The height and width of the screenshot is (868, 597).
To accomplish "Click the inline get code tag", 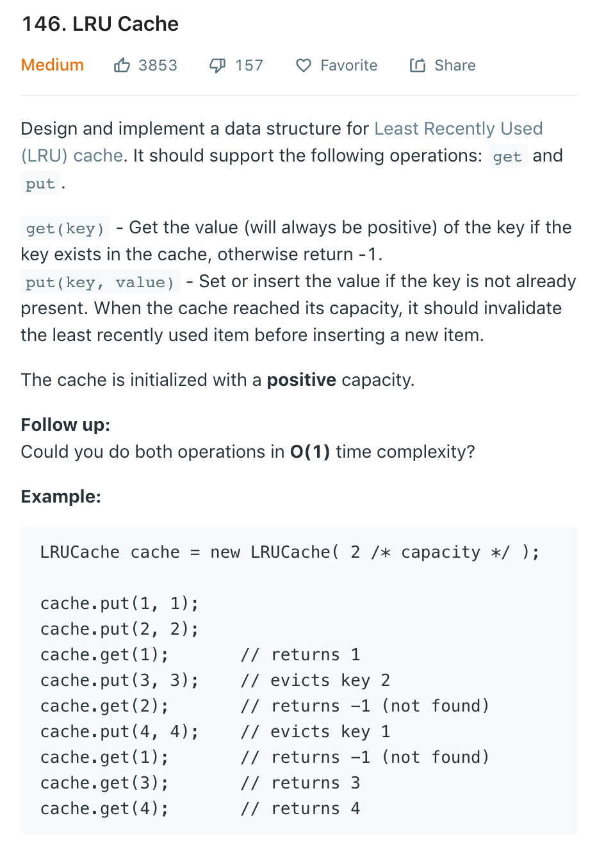I will click(x=507, y=156).
